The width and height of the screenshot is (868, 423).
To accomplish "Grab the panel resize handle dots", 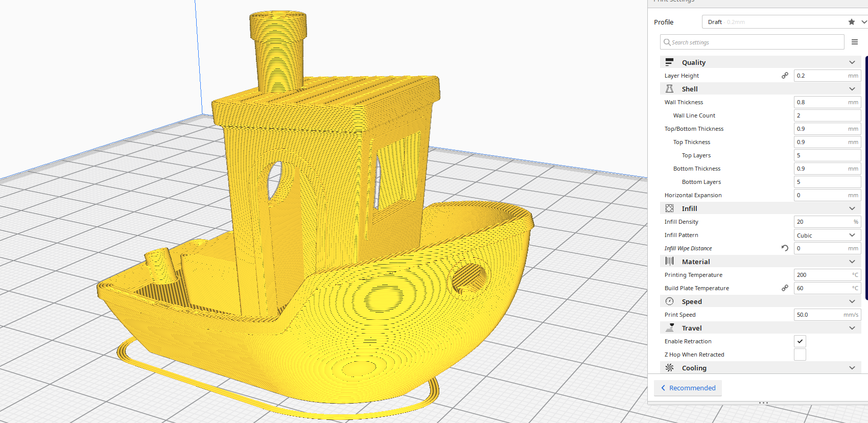I will (763, 403).
